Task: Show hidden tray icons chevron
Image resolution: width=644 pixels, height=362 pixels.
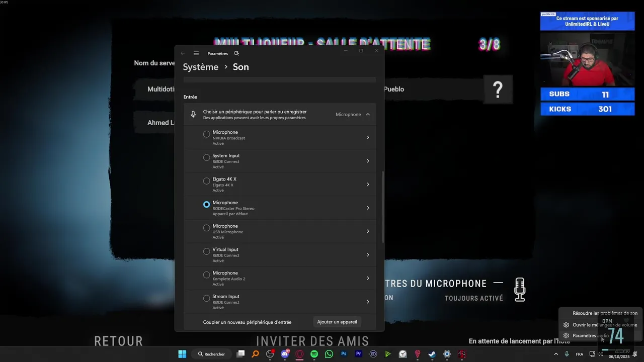Action: coord(556,354)
